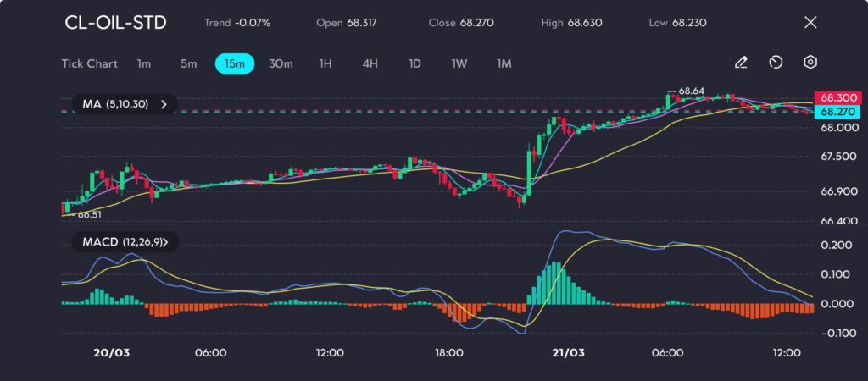Viewport: 868px width, 381px height.
Task: Switch to the Tick Chart view
Action: click(x=89, y=63)
